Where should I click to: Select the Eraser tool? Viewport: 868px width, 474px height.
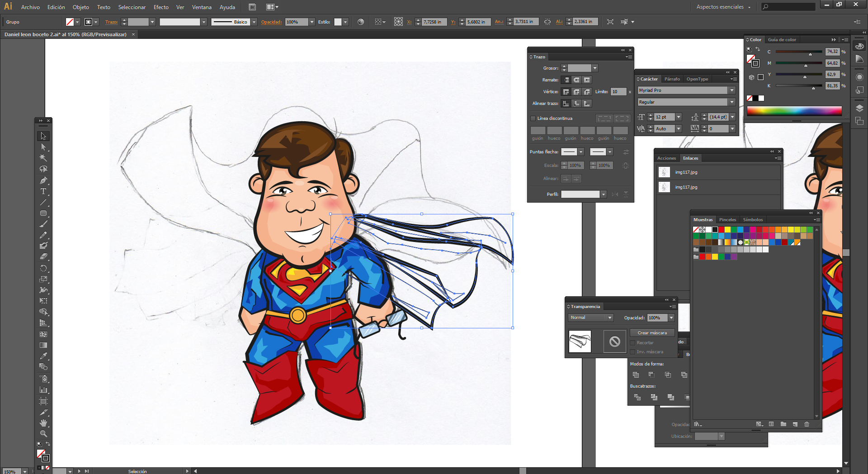tap(43, 256)
